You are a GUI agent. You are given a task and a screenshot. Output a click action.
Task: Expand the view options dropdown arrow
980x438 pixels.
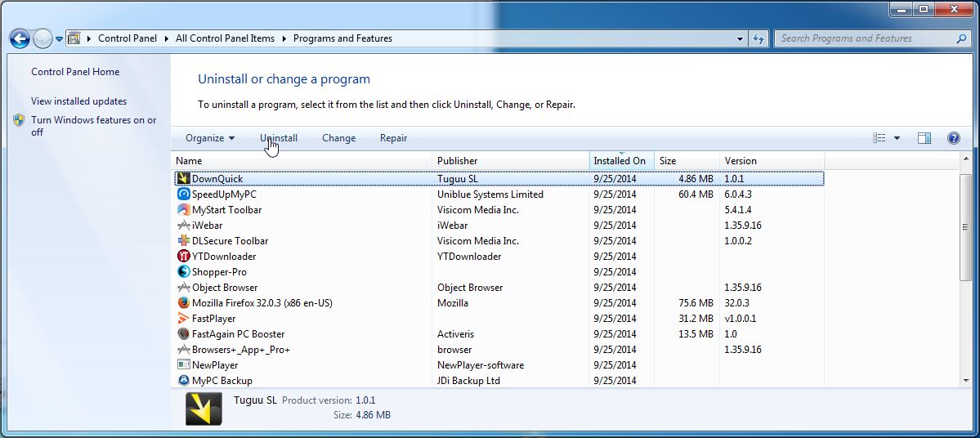coord(897,138)
